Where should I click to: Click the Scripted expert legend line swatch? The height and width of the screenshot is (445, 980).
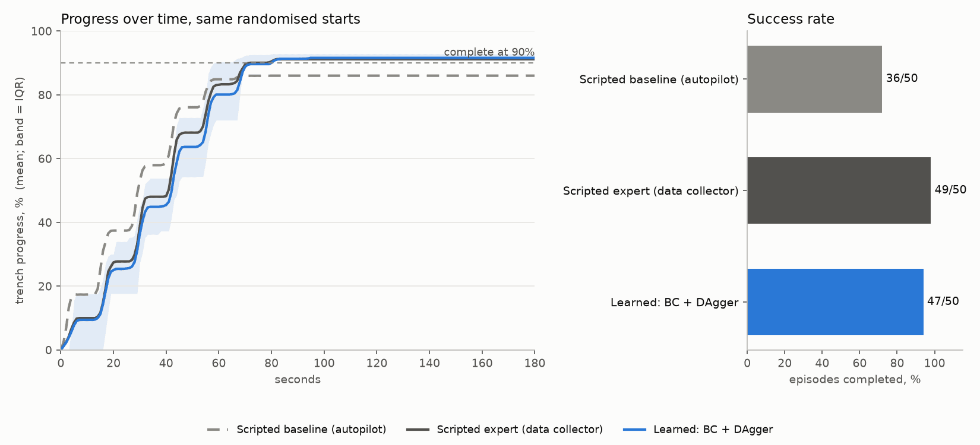418,430
